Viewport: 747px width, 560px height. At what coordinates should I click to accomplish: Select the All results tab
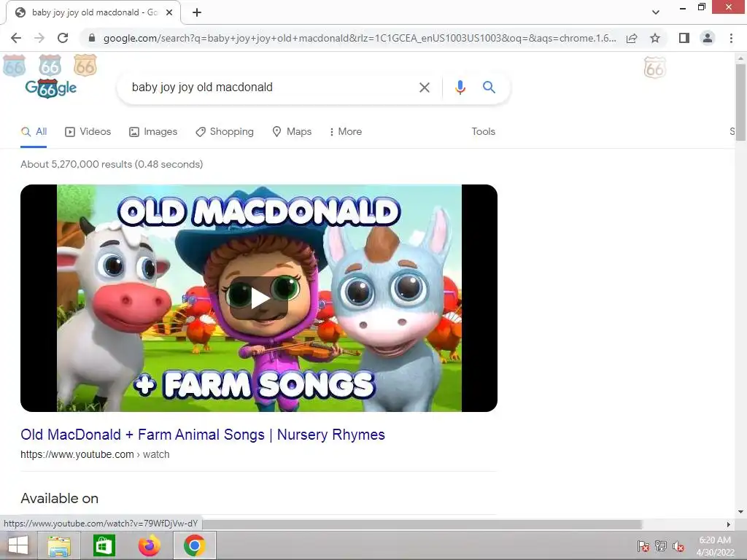click(34, 131)
